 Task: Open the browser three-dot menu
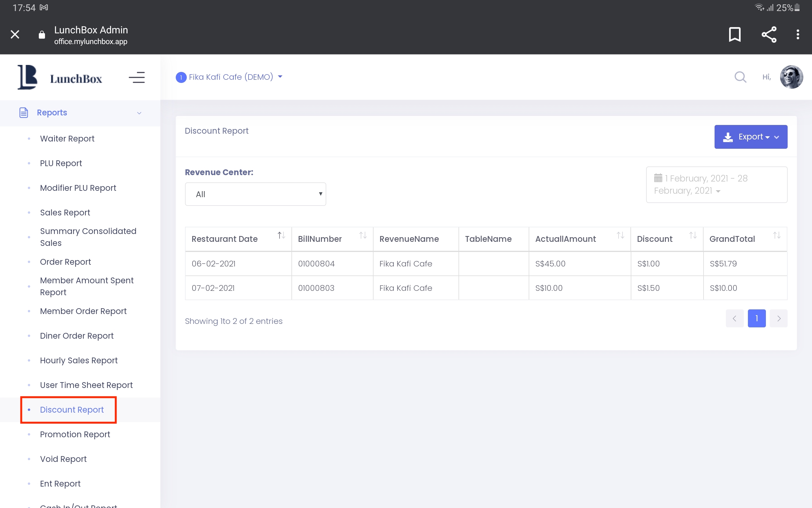point(797,34)
